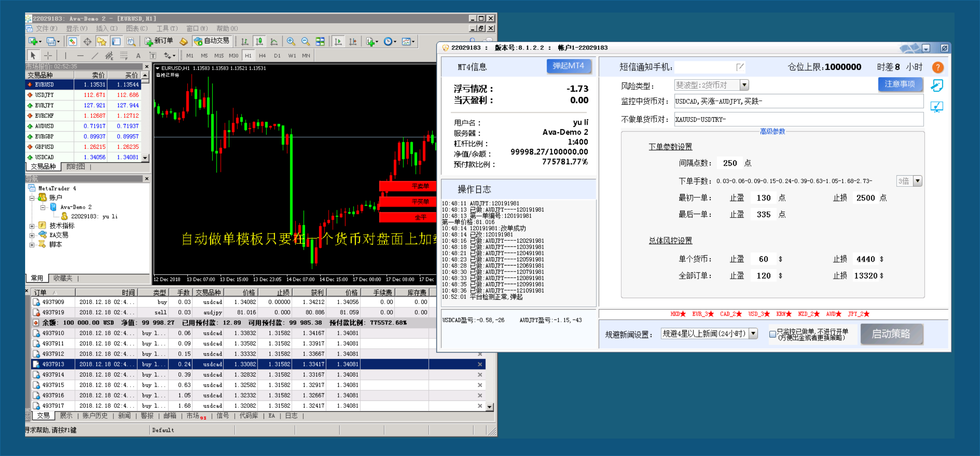Open the arrows objects dropdown in drawing toolbar
Screen dimensions: 980x456
170,56
